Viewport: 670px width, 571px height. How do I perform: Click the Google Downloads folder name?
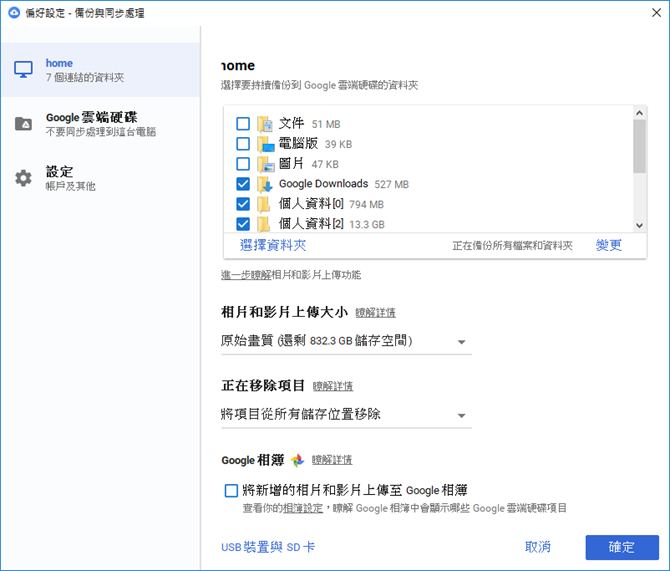[x=323, y=184]
